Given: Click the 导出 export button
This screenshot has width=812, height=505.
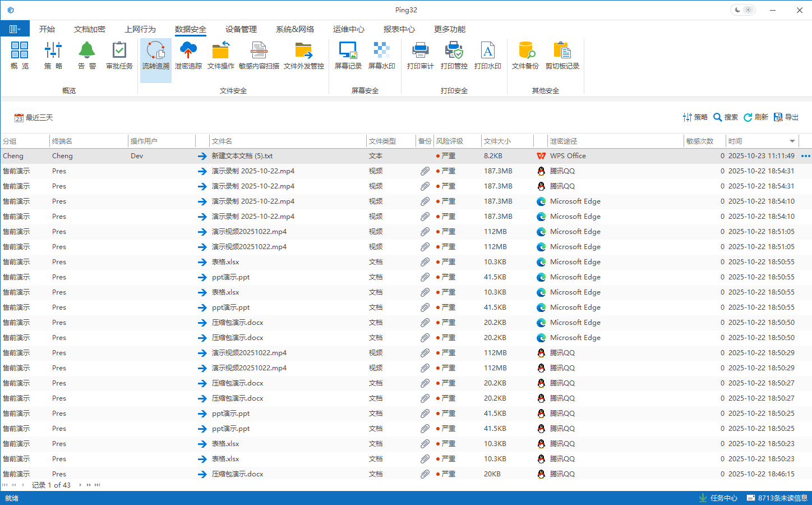Looking at the screenshot, I should (786, 117).
